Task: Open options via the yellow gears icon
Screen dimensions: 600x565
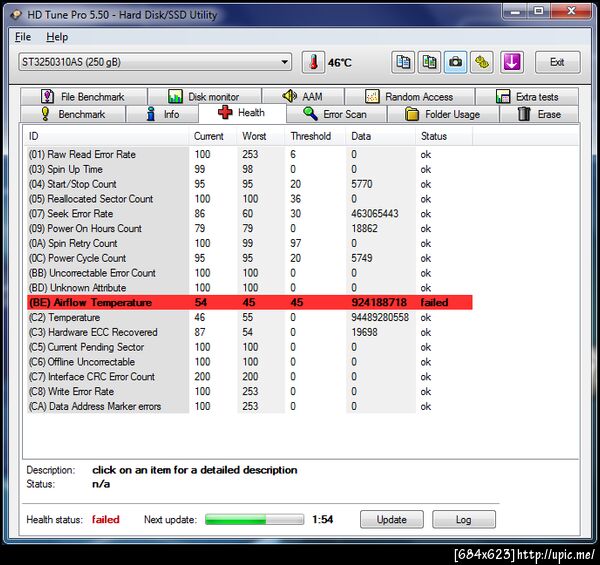Action: pos(481,62)
